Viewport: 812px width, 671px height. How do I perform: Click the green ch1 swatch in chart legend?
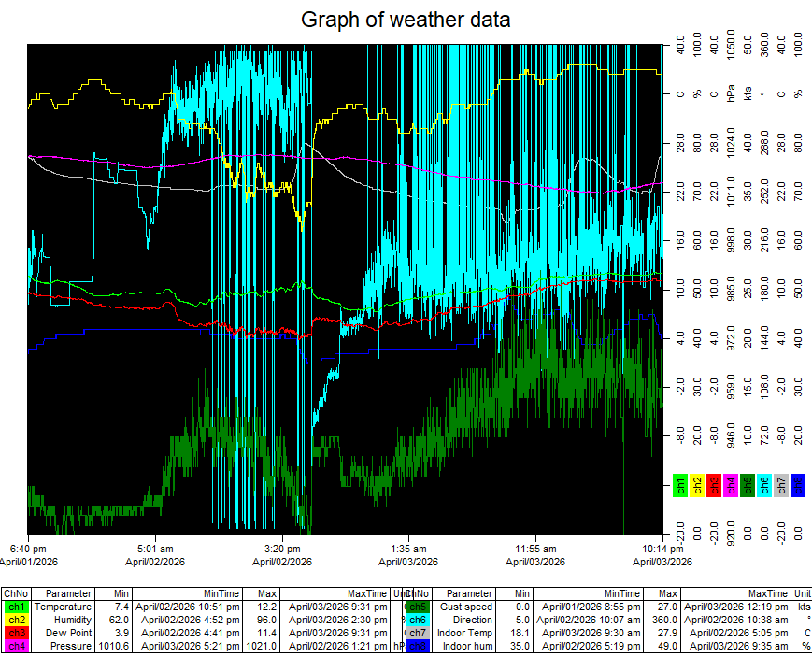pos(680,485)
